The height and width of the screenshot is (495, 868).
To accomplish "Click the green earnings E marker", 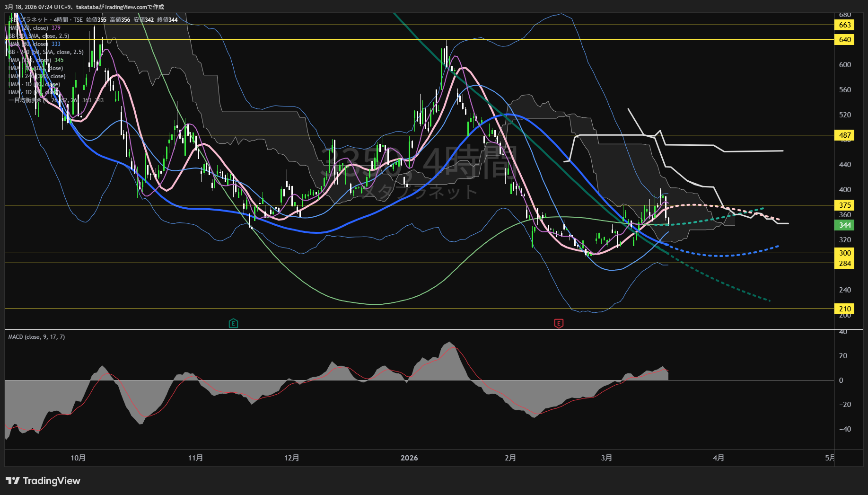I will coord(233,324).
